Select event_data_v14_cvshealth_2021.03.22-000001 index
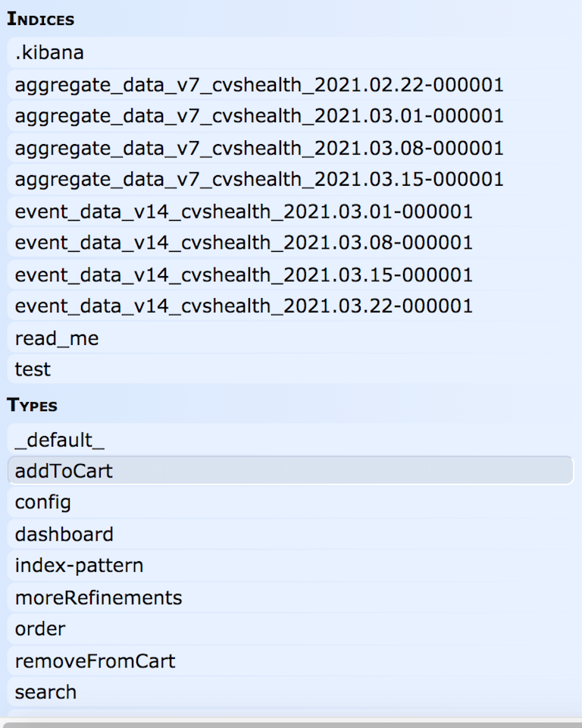This screenshot has width=582, height=728. 290,306
